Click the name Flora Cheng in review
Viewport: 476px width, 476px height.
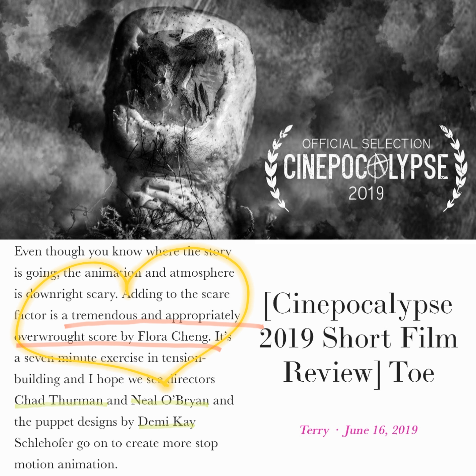174,337
